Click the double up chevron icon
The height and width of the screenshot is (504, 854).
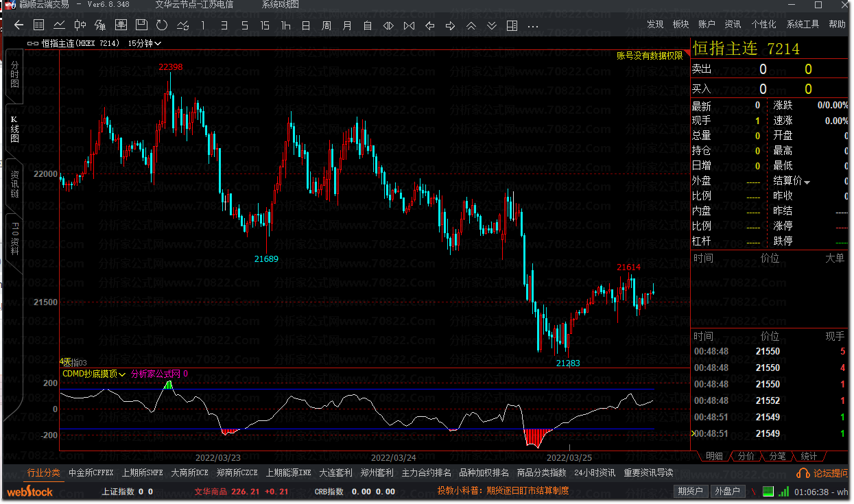coord(471,25)
